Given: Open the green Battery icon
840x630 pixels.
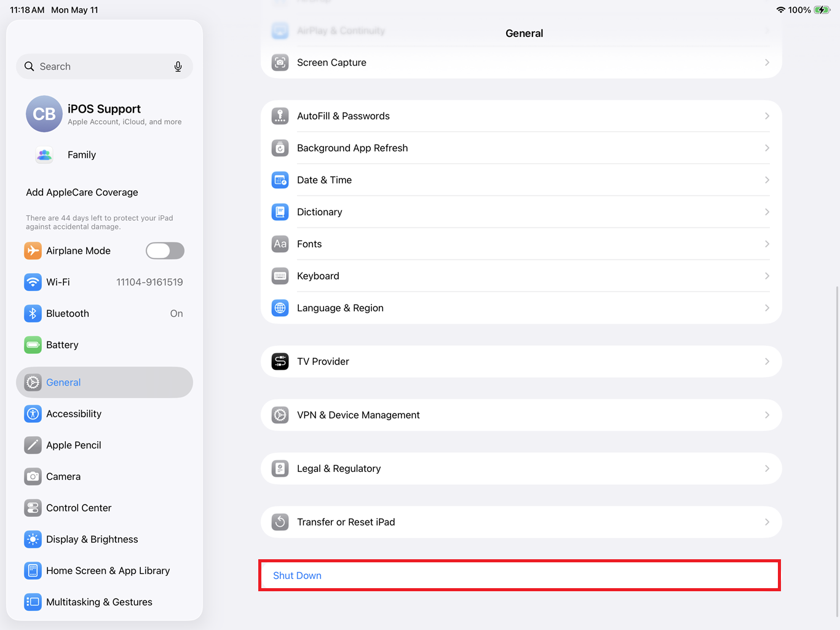Looking at the screenshot, I should coord(33,345).
